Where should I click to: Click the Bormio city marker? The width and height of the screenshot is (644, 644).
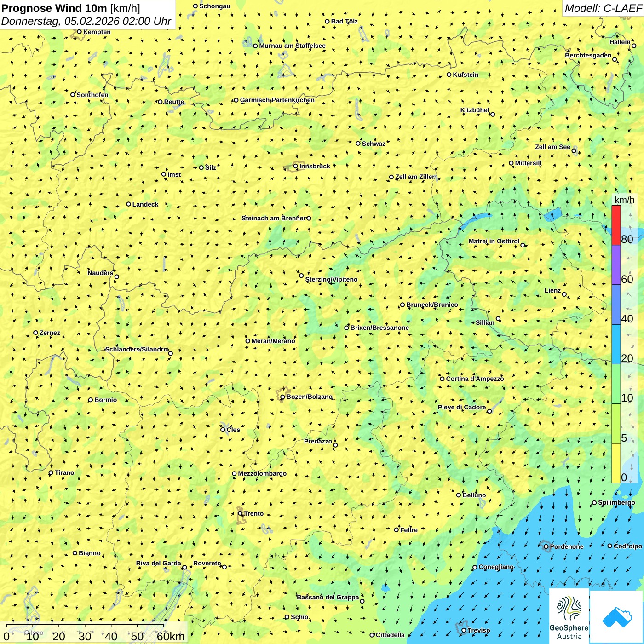pyautogui.click(x=91, y=400)
